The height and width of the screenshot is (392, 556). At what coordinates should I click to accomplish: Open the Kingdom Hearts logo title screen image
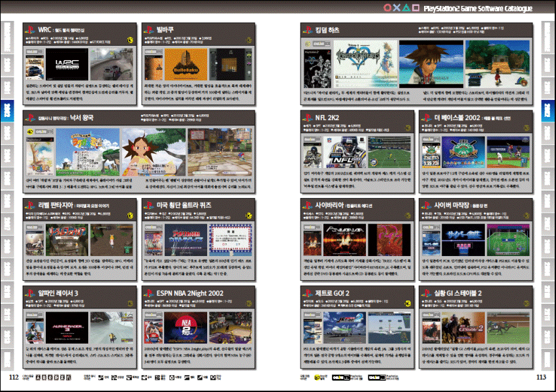click(366, 64)
